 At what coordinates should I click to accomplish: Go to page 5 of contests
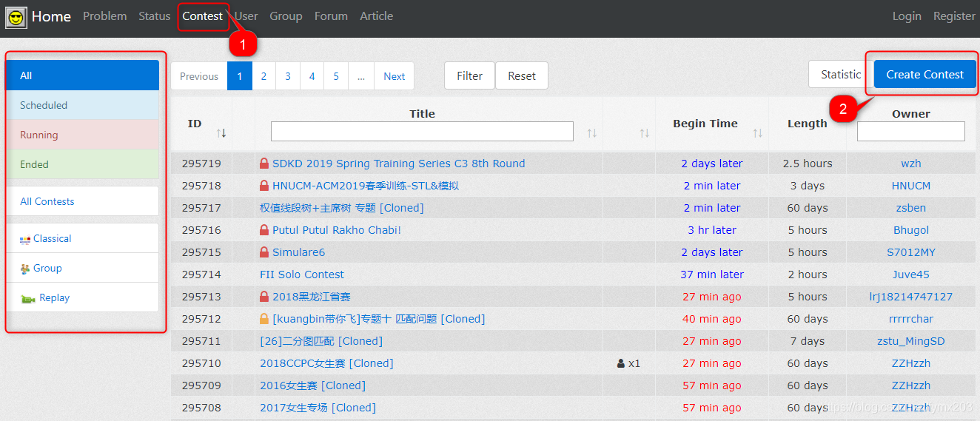pyautogui.click(x=336, y=76)
